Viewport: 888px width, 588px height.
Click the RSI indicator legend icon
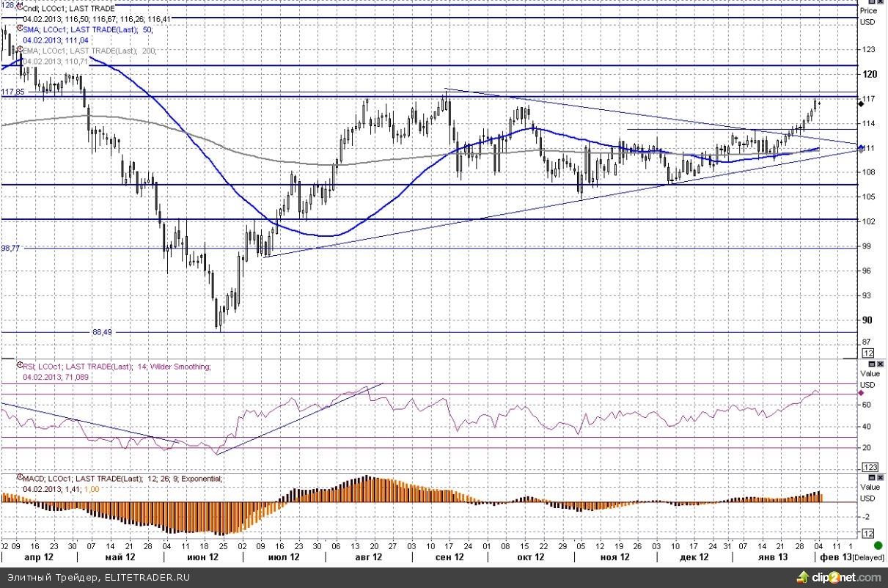(x=19, y=366)
